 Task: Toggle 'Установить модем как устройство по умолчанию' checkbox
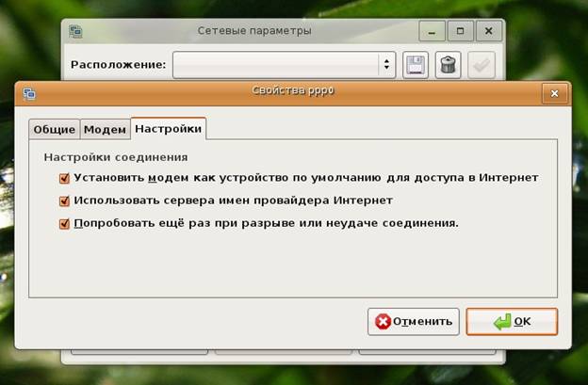pos(64,178)
